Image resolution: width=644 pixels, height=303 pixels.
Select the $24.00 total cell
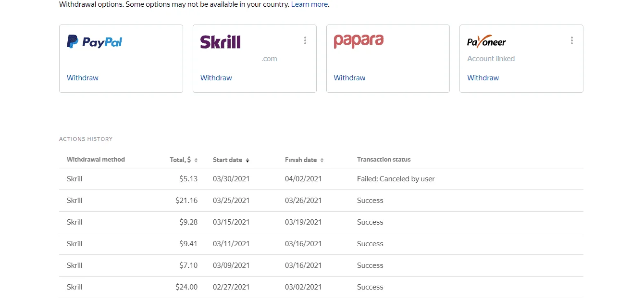pyautogui.click(x=186, y=287)
